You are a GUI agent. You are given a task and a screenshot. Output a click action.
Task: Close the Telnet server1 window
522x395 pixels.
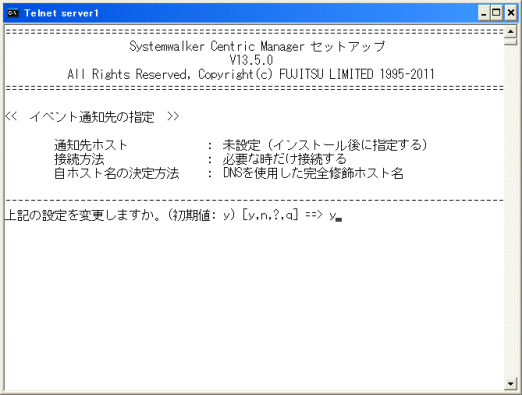click(510, 13)
